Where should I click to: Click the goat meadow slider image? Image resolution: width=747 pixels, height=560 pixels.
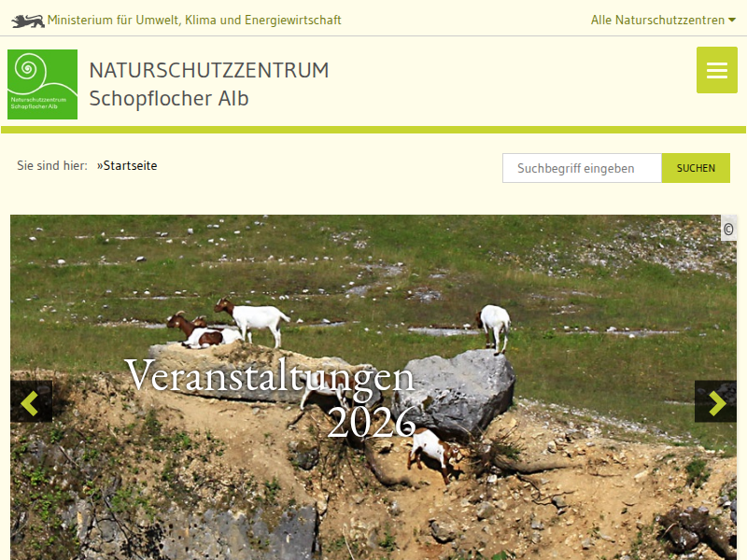coord(373,387)
